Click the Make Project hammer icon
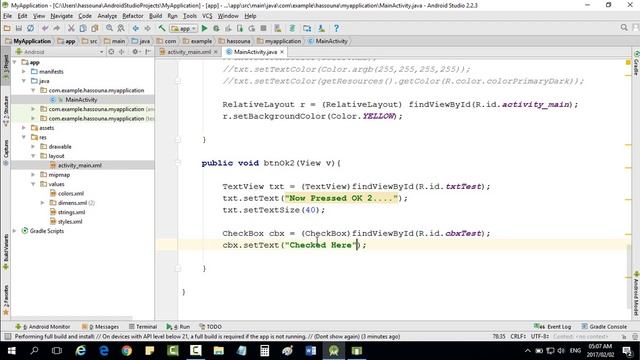640x360 pixels. [x=162, y=28]
